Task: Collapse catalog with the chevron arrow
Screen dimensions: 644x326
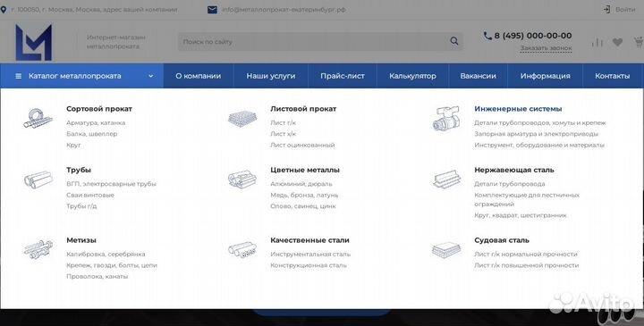Action: tap(151, 76)
